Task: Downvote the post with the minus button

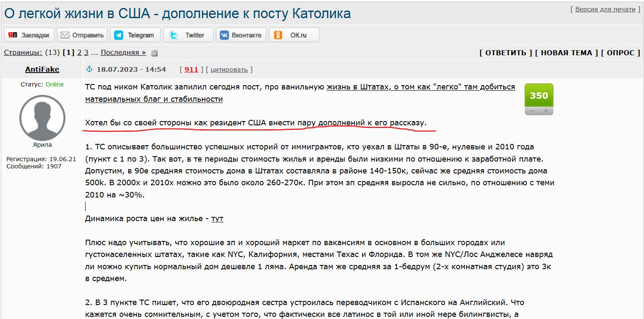Action: pos(532,111)
